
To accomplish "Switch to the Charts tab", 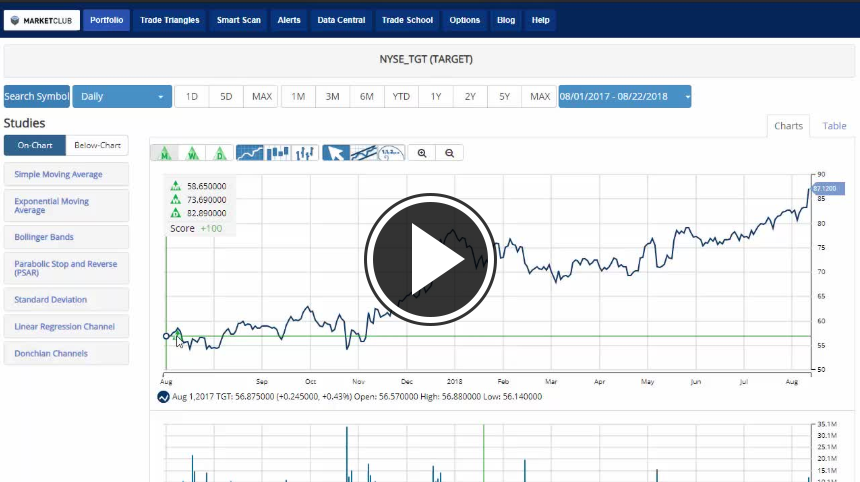I will (x=788, y=126).
